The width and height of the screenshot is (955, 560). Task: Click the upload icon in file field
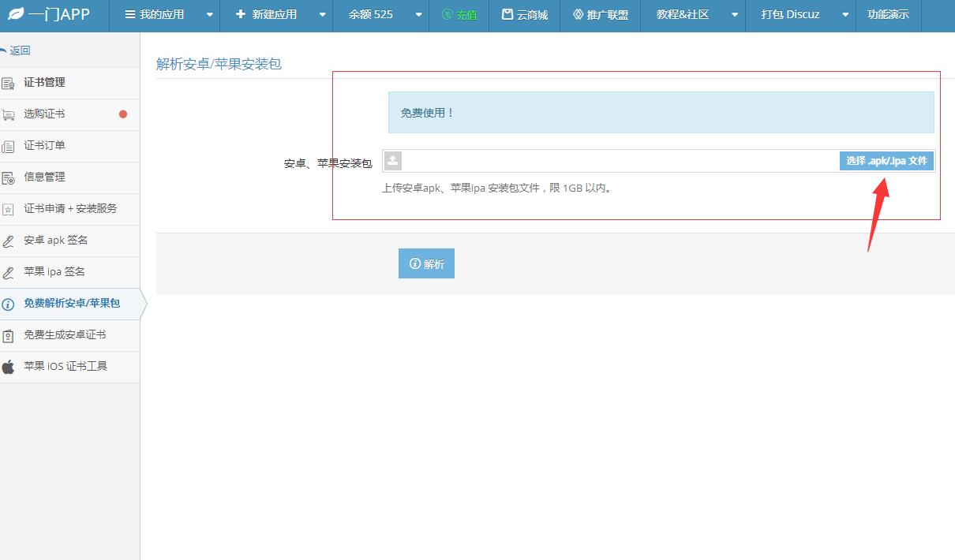coord(393,161)
